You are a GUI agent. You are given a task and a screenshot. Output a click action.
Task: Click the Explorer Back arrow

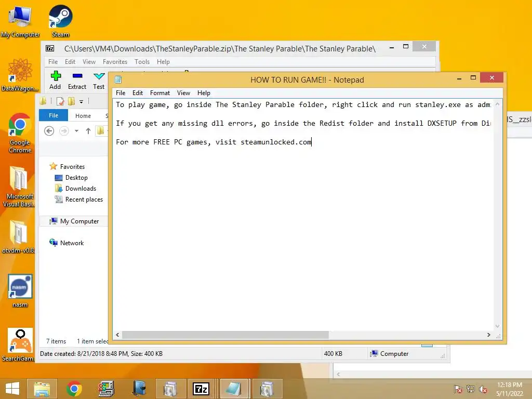[x=49, y=131]
